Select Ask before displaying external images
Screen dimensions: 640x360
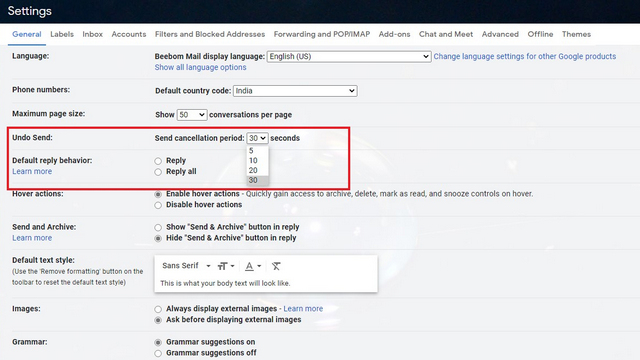158,320
